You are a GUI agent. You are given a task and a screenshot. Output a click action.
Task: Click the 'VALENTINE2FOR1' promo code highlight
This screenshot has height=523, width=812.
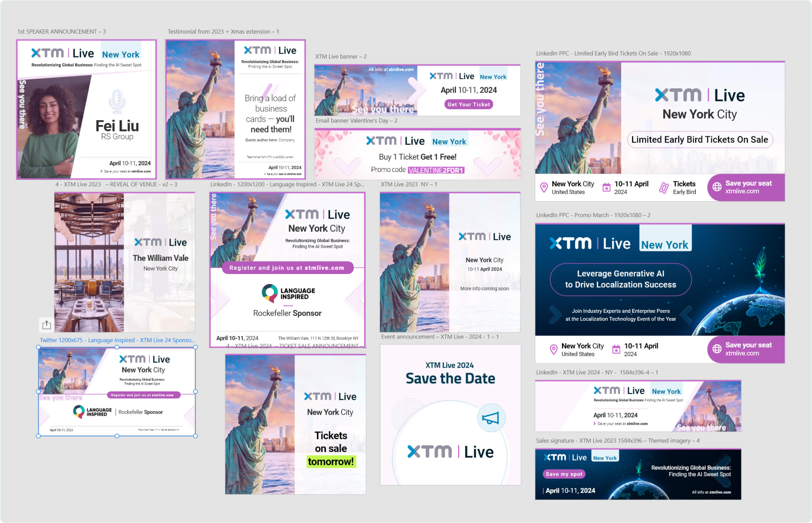click(x=436, y=170)
